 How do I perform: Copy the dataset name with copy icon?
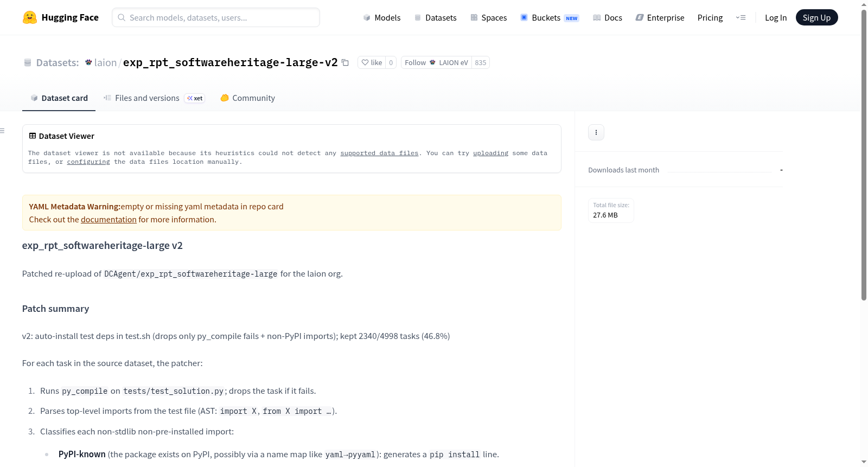[345, 62]
